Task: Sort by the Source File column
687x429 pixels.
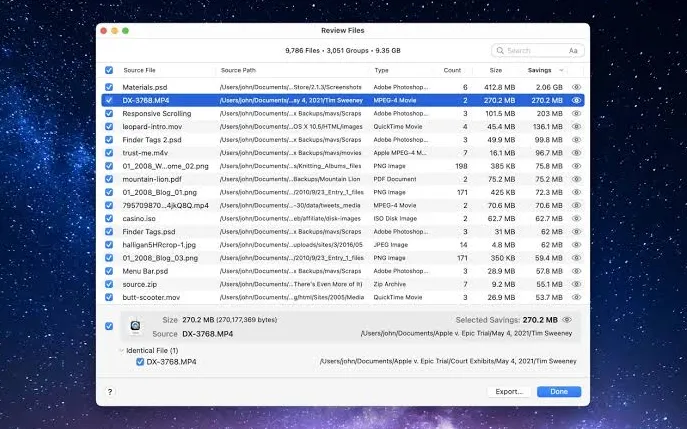Action: (139, 70)
